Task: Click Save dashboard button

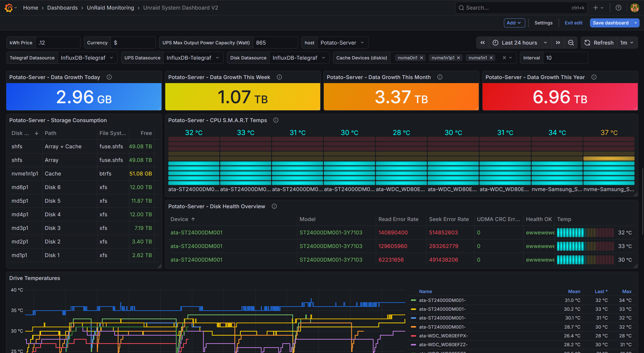Action: pyautogui.click(x=611, y=23)
